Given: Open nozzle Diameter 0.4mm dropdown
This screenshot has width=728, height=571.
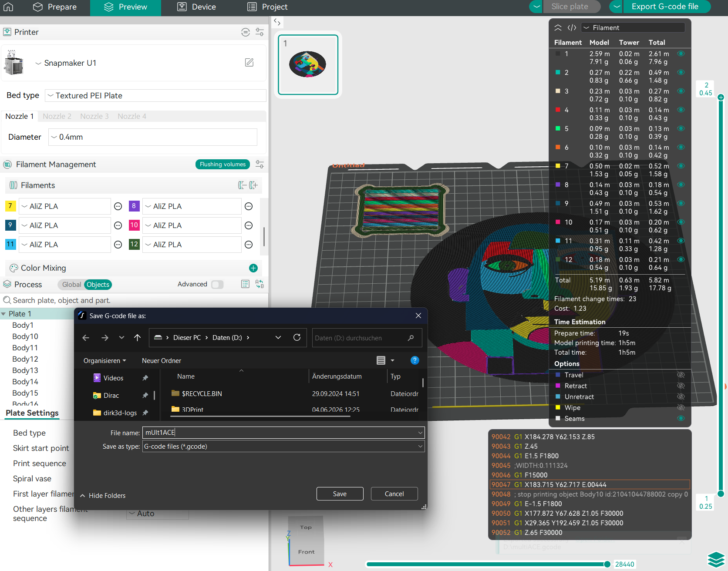Looking at the screenshot, I should 152,137.
